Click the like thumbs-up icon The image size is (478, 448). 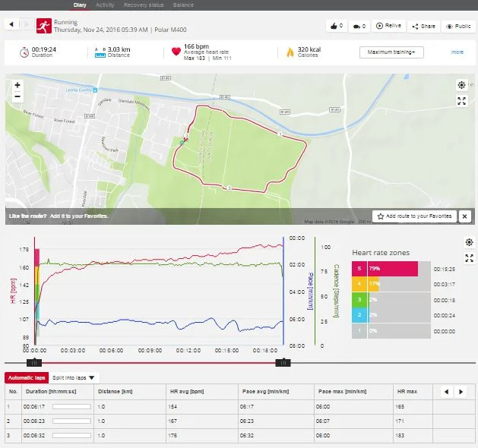tap(333, 26)
